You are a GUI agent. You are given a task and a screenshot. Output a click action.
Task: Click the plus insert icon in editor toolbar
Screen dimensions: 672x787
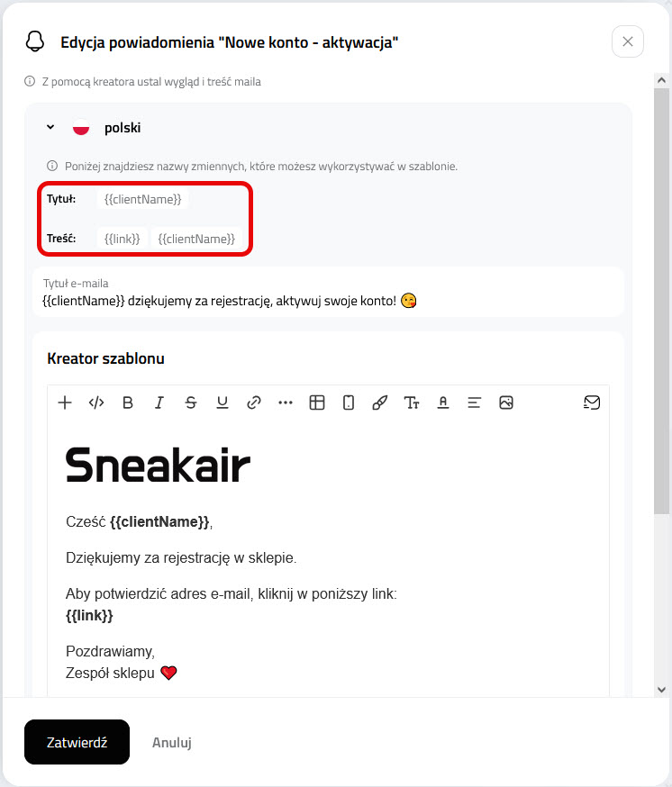65,403
